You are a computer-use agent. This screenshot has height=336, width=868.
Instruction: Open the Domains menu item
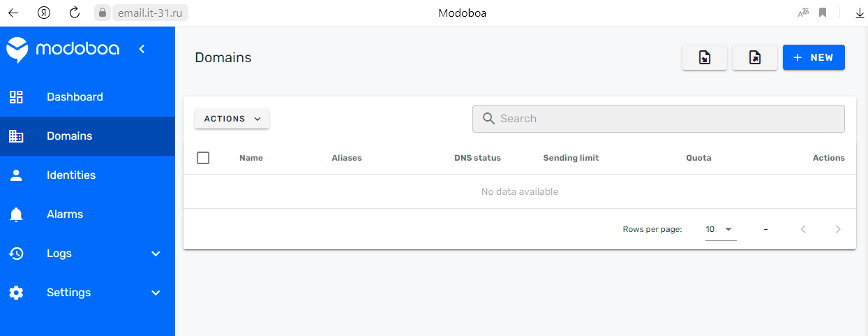(x=70, y=136)
